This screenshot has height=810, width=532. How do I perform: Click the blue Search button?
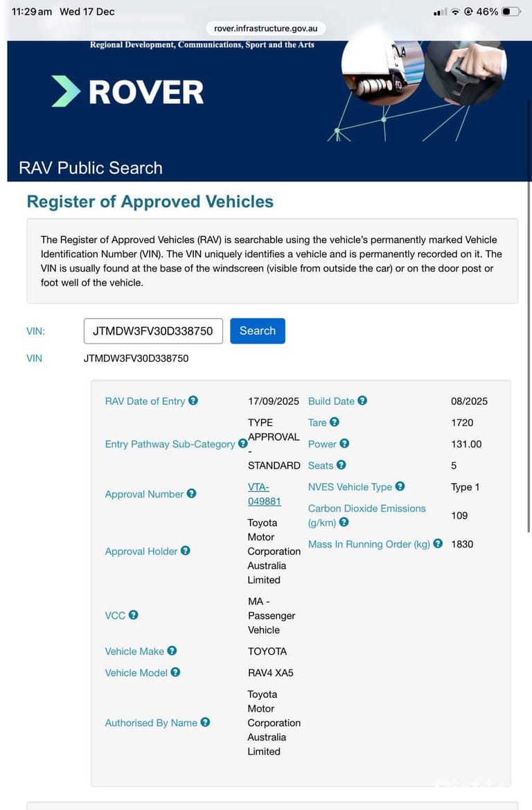[x=258, y=331]
